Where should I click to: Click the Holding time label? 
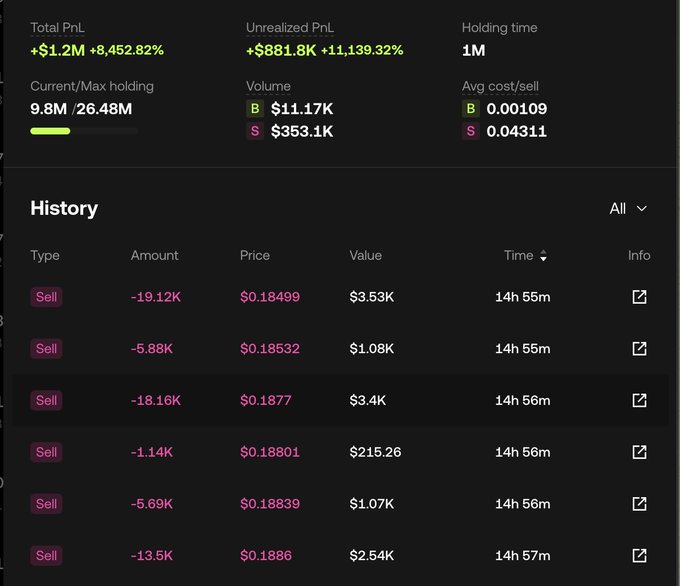click(499, 28)
